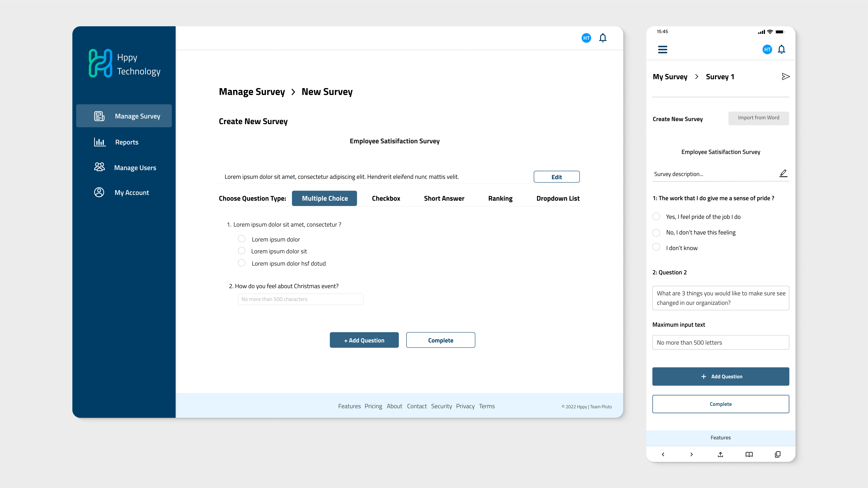Select the Checkbox question type
This screenshot has width=868, height=488.
(x=386, y=198)
